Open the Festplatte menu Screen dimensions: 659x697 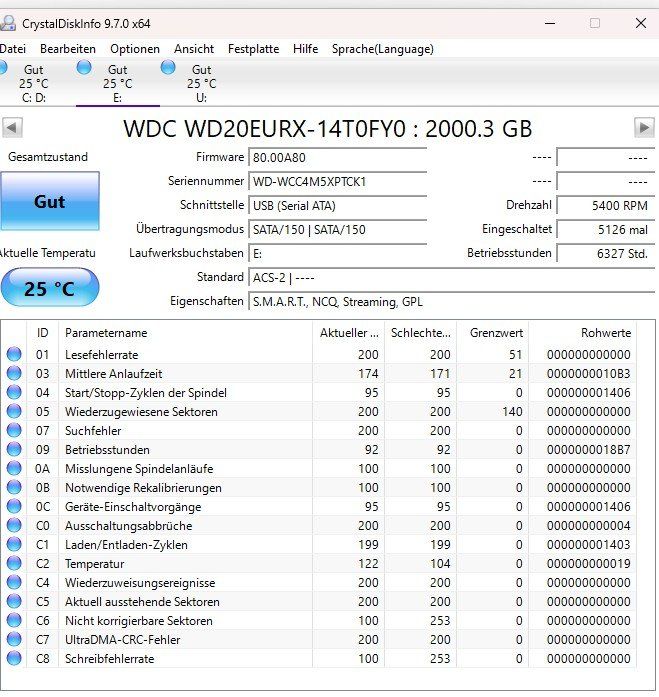253,49
